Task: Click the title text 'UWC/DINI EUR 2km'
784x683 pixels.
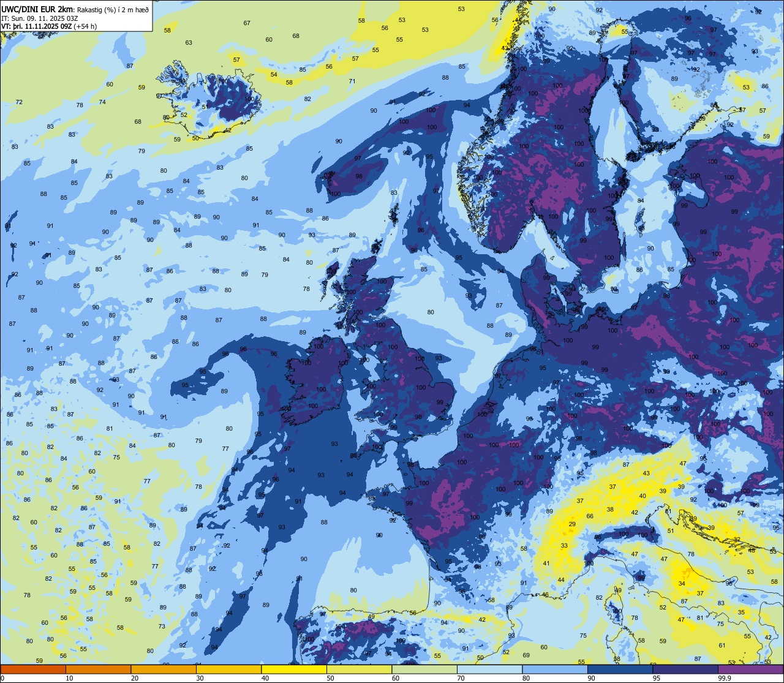Action: (37, 9)
